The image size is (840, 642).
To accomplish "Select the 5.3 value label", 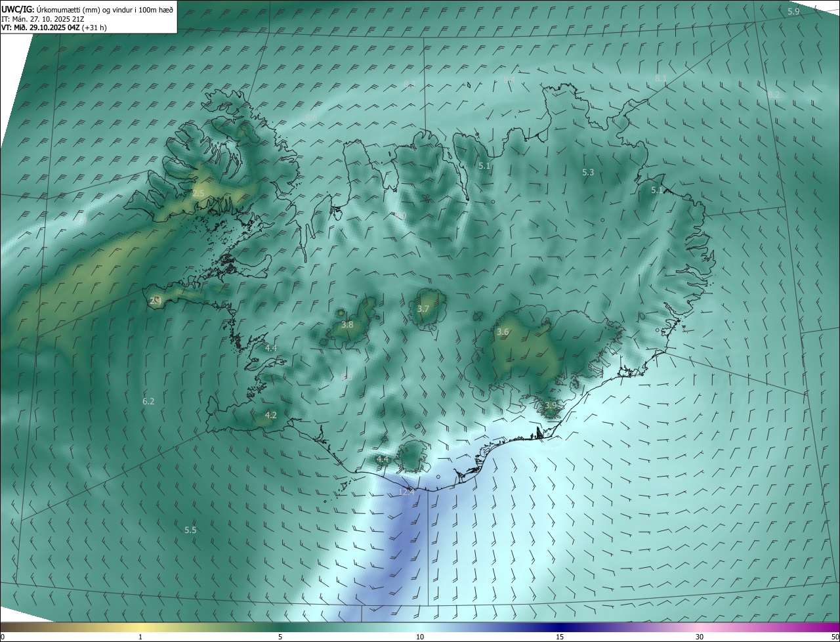I will (x=588, y=172).
